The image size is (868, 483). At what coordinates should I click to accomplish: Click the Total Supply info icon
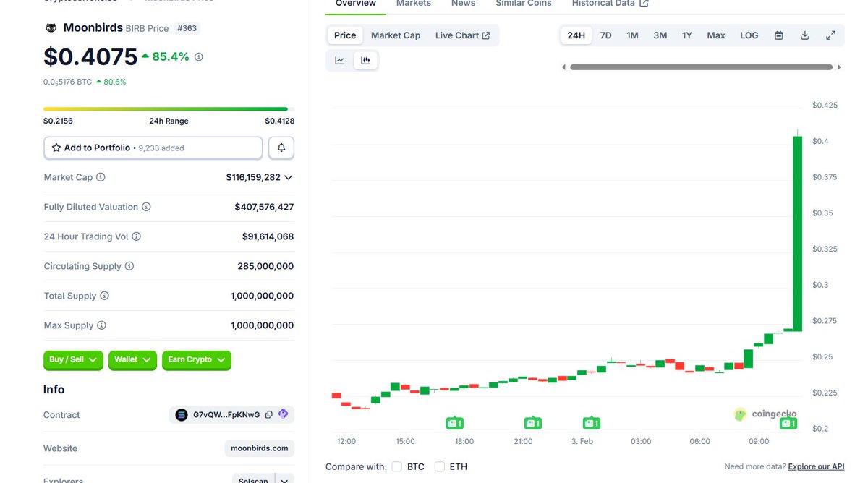pos(104,296)
